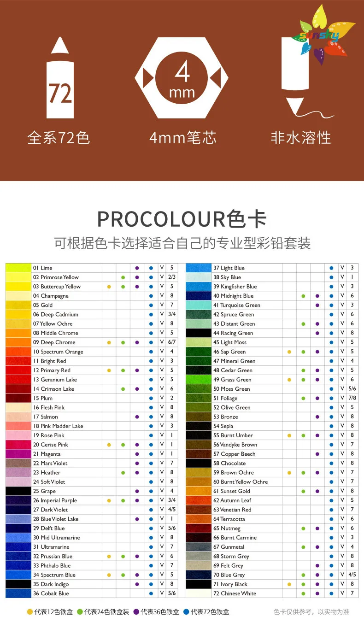The width and height of the screenshot is (364, 634).
Task: Click the purple dot in the legend
Action: point(136,612)
